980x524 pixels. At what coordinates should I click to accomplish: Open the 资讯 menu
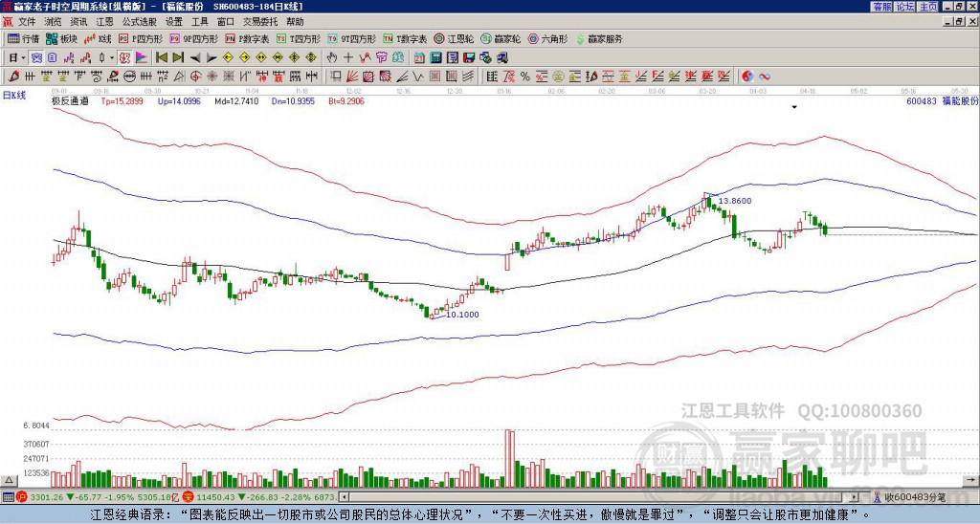78,22
